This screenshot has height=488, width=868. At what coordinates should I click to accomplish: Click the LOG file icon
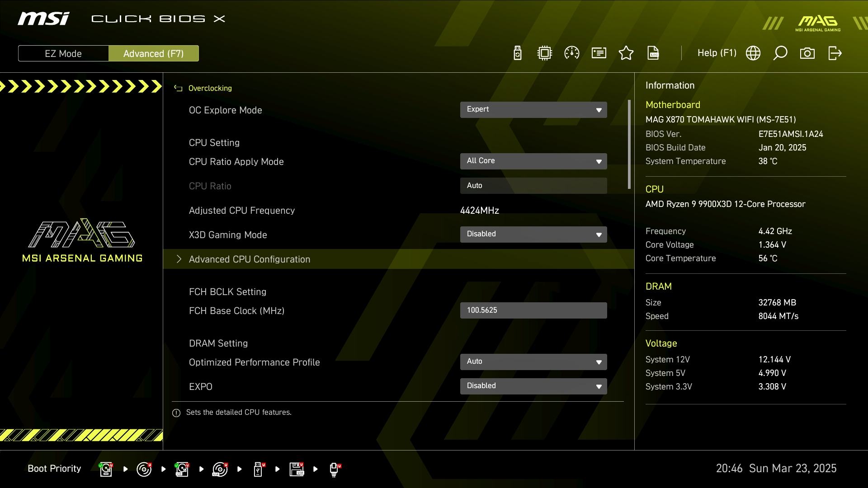click(653, 53)
